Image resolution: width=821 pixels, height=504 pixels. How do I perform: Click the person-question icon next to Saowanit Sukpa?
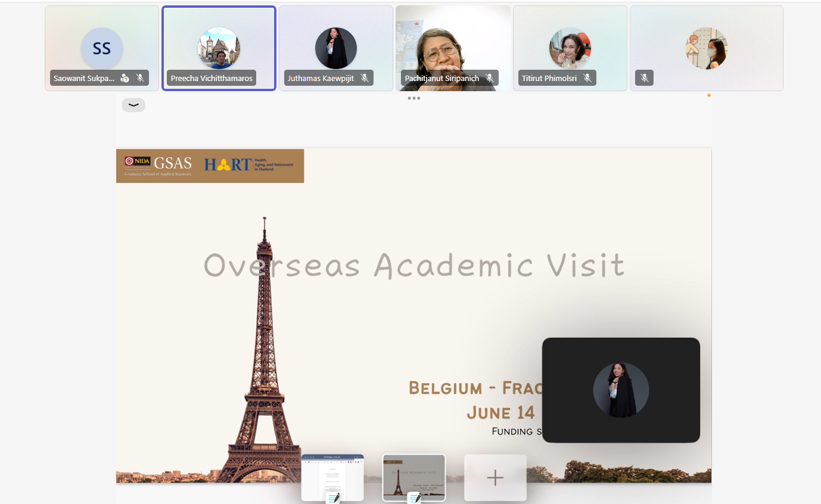125,78
